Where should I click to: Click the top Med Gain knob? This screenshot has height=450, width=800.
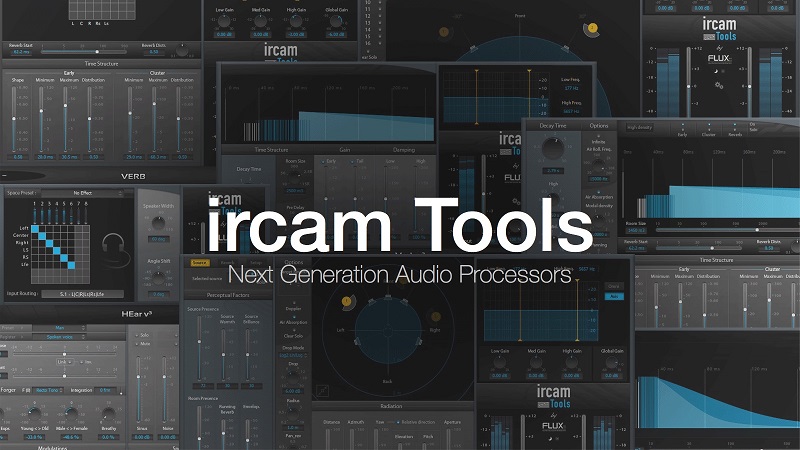point(260,21)
